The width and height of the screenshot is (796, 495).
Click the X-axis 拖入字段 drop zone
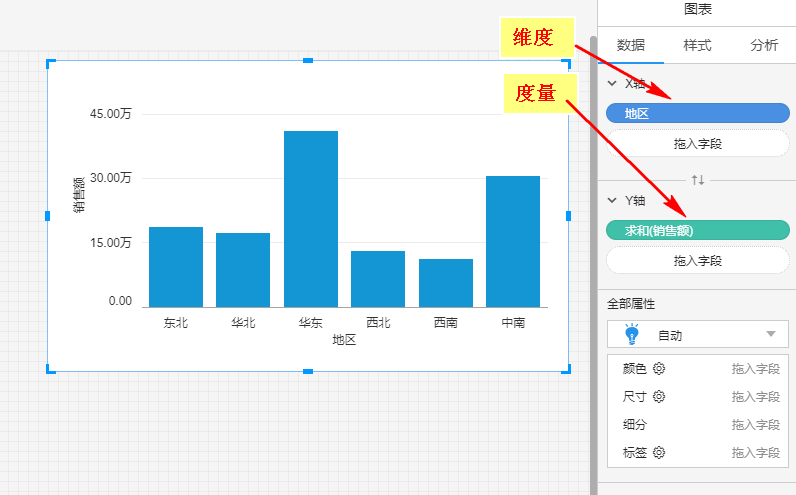tap(697, 144)
